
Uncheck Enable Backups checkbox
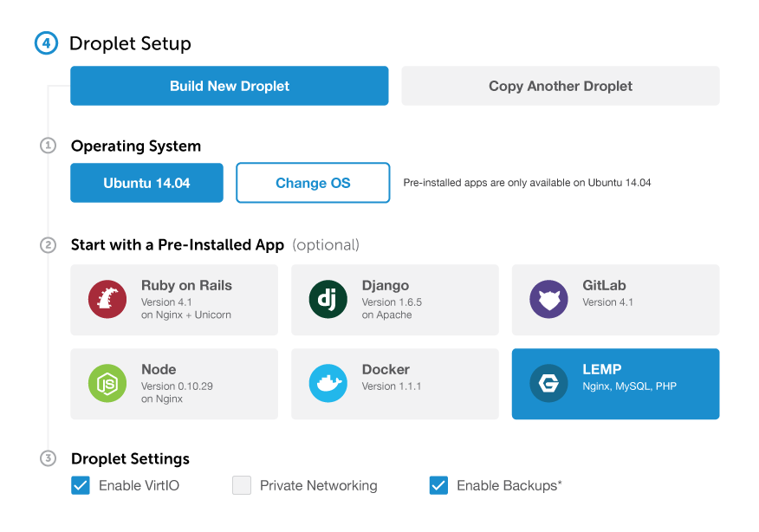438,485
